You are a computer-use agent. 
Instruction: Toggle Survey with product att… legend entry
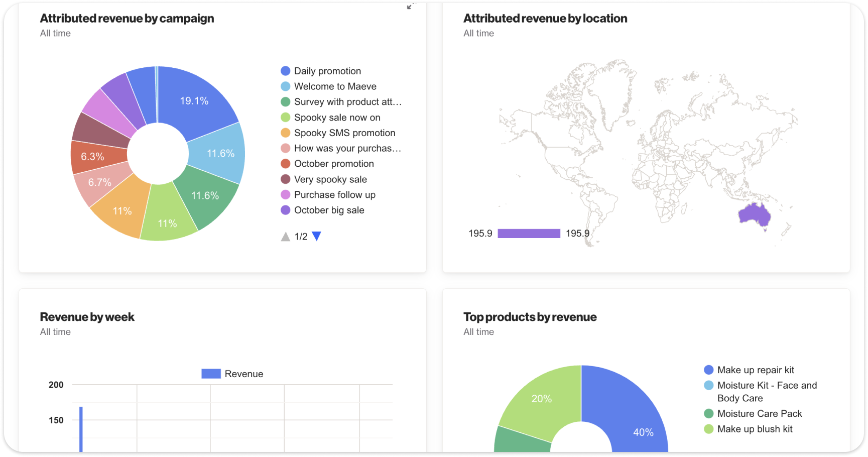tap(341, 102)
